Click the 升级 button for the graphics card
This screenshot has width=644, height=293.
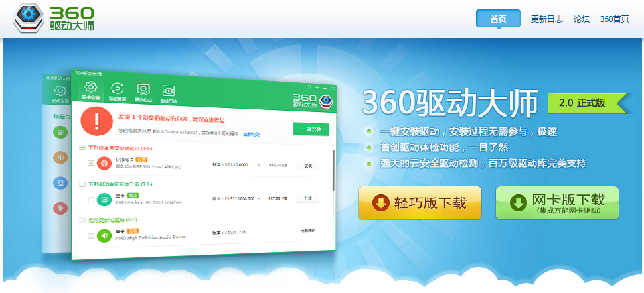pyautogui.click(x=308, y=198)
